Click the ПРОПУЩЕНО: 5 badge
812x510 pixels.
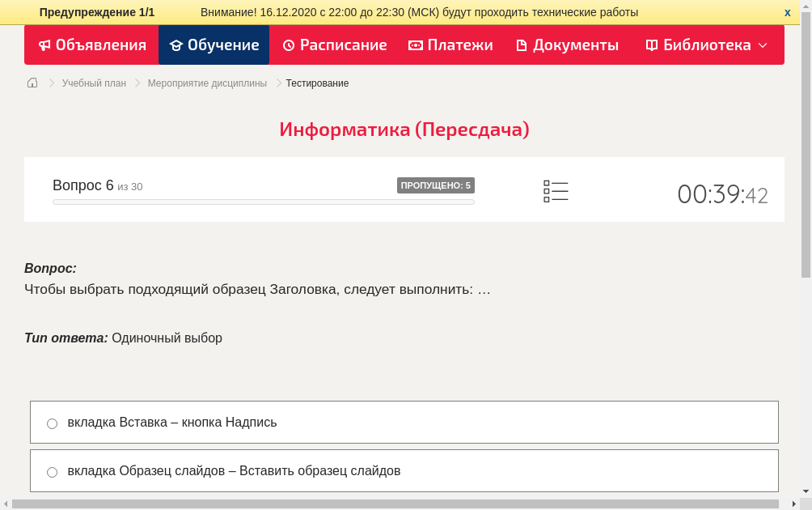click(435, 185)
